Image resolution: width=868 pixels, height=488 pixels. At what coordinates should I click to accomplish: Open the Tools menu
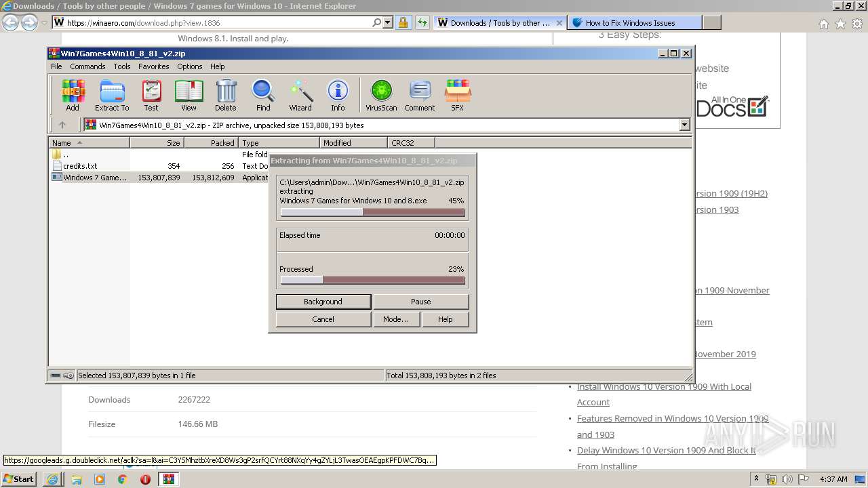coord(122,66)
